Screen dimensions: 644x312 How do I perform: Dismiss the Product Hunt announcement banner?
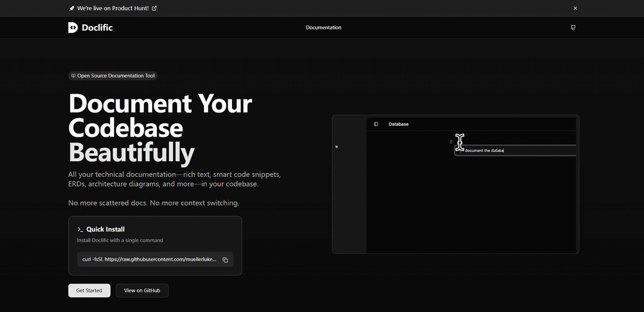575,8
